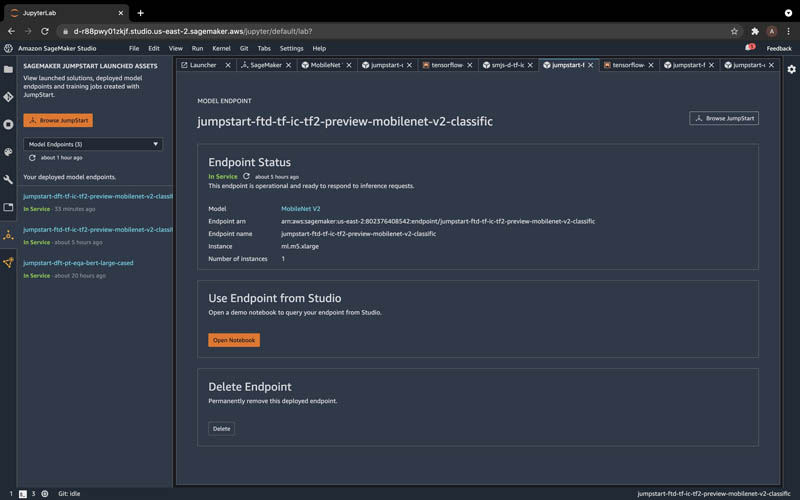Open the Running Terminals and Kernels icon
The image size is (800, 500).
tap(8, 124)
